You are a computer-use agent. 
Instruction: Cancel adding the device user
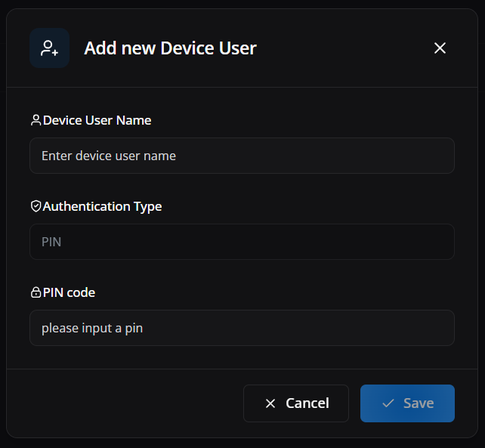(296, 403)
